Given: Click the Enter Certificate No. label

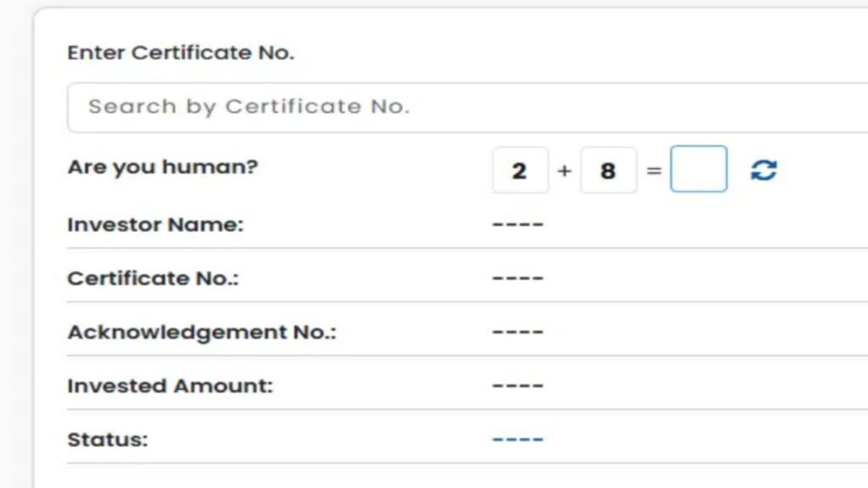Looking at the screenshot, I should tap(181, 53).
